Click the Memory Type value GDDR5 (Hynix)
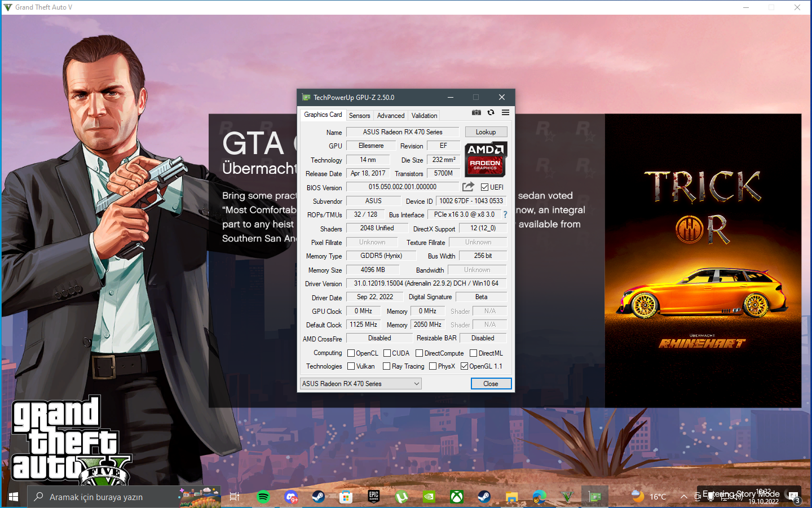 click(x=381, y=256)
